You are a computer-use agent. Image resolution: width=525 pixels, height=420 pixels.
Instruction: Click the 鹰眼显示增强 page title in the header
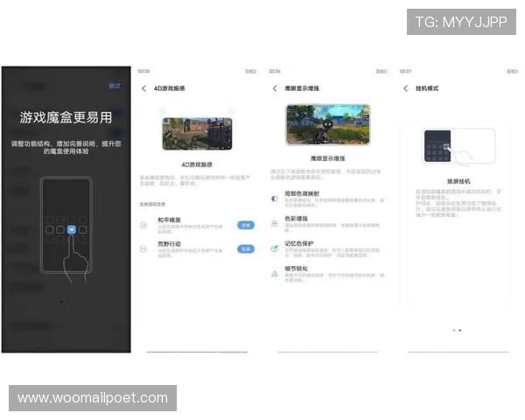point(302,88)
